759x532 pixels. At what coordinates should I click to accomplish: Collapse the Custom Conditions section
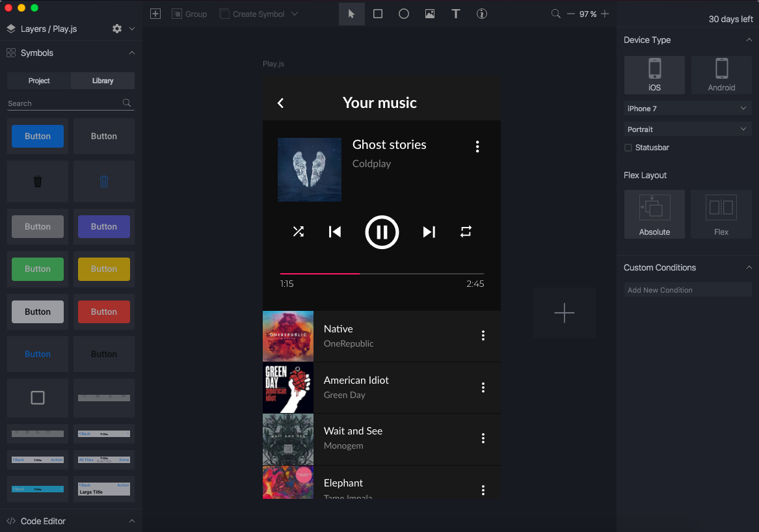tap(749, 267)
